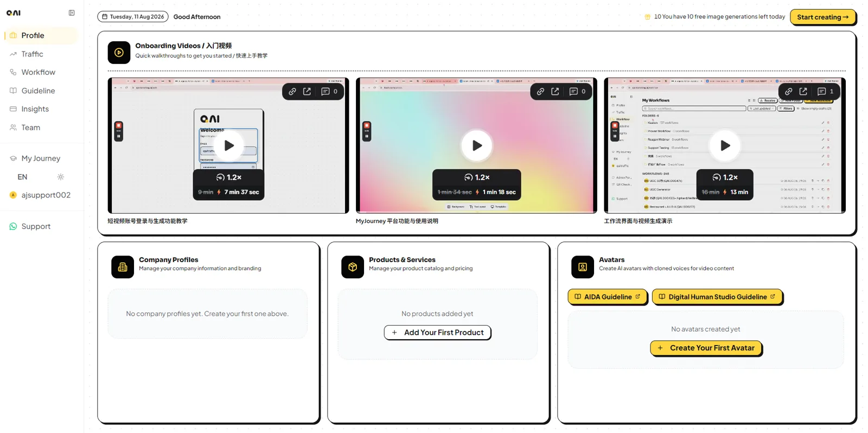Copy link for the first onboarding video
868x433 pixels.
[x=292, y=92]
